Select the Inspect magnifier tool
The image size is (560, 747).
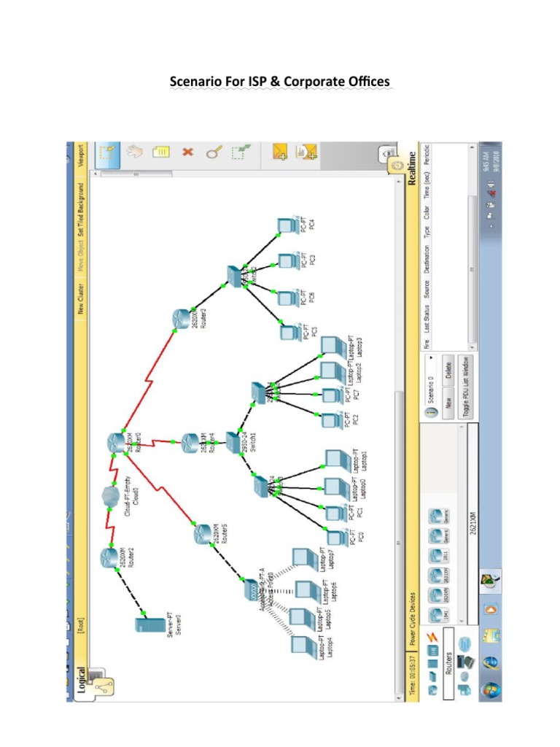[214, 152]
